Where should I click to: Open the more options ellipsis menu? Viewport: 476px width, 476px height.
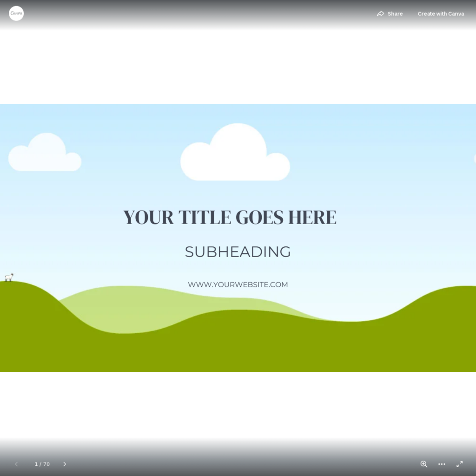click(442, 464)
